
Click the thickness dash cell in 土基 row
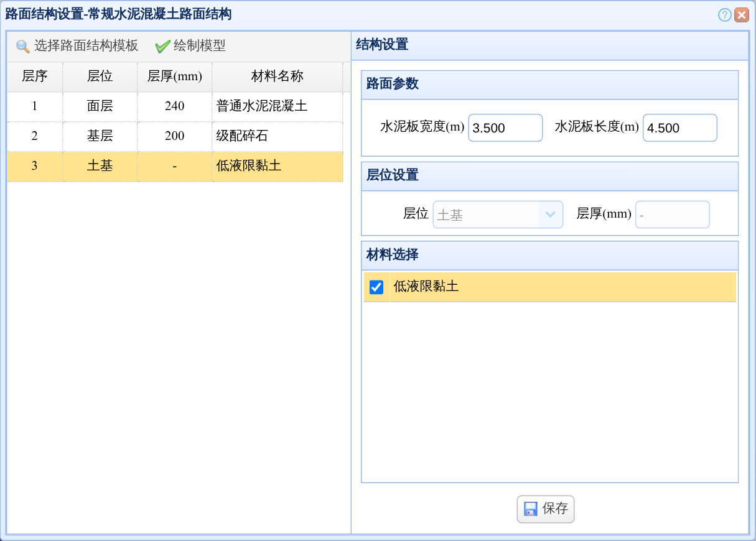[175, 166]
